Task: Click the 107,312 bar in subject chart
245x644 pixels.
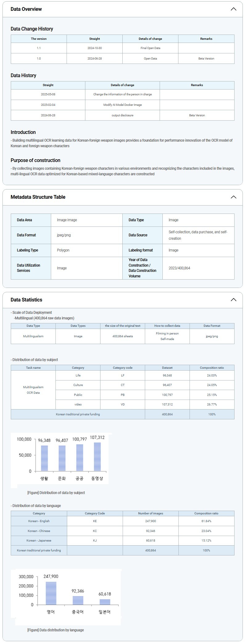Action: (97, 457)
